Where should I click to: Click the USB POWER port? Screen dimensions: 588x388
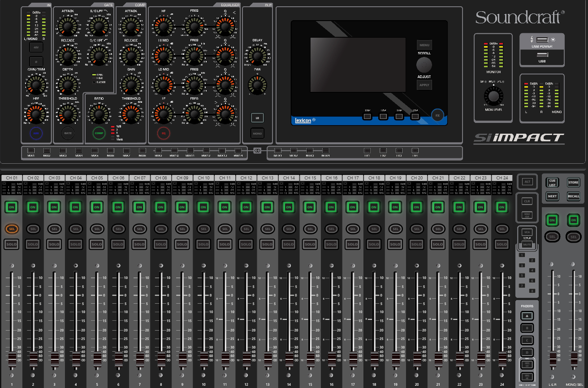542,40
